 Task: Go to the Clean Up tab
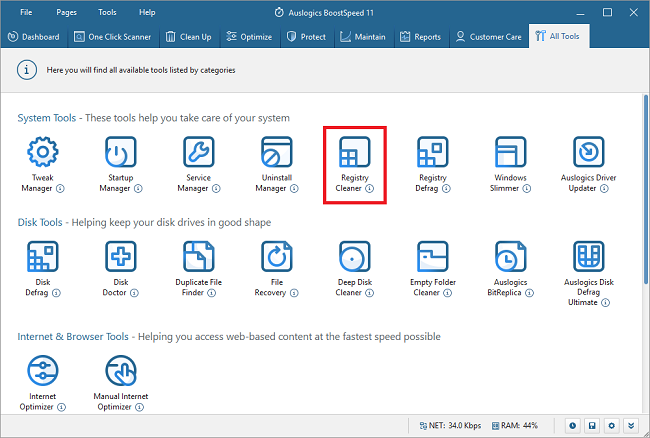point(189,37)
